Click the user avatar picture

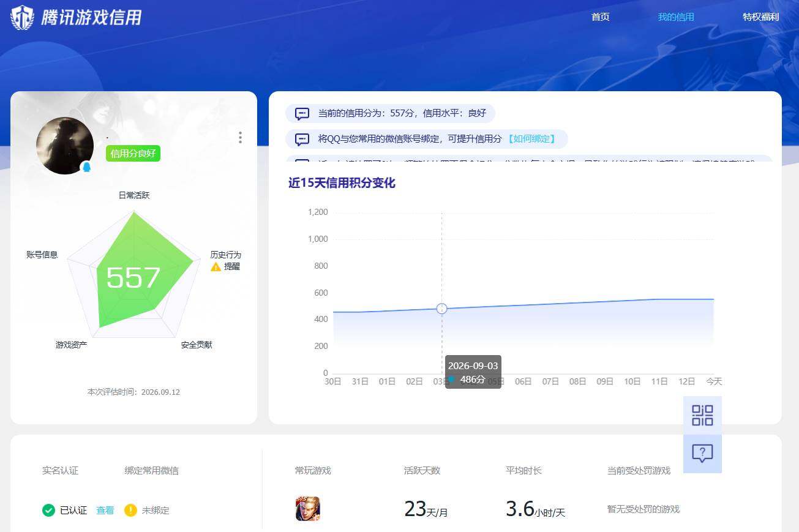click(65, 146)
